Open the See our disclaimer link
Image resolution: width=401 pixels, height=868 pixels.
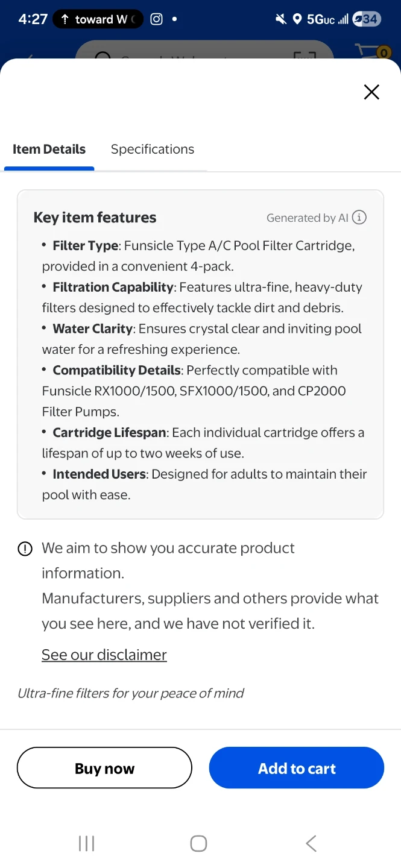(104, 655)
